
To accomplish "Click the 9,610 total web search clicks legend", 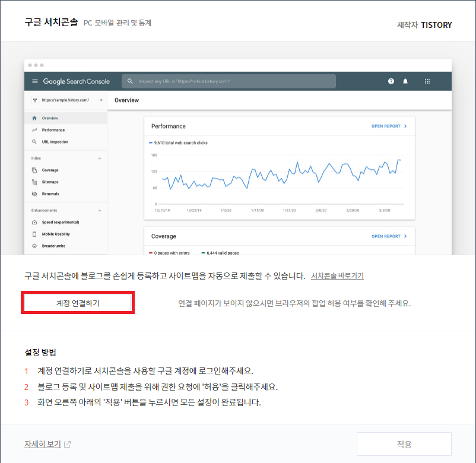I will pos(178,142).
